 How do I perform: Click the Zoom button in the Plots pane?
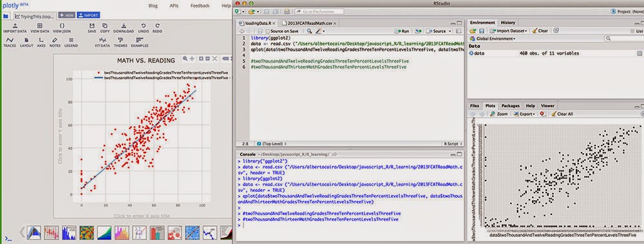click(x=499, y=114)
